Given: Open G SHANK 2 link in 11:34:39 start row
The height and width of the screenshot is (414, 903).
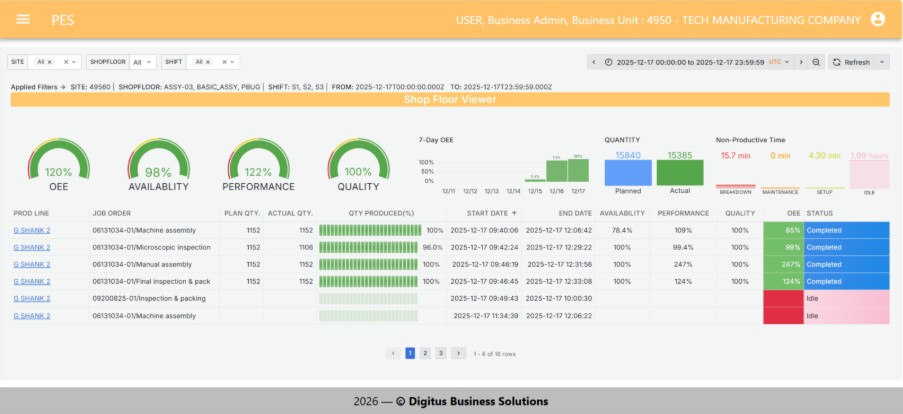Looking at the screenshot, I should pyautogui.click(x=32, y=316).
